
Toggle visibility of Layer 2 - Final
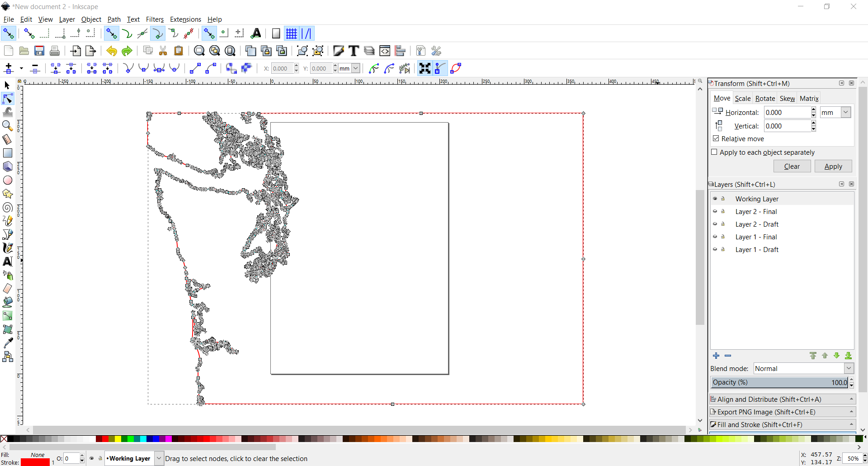(715, 211)
